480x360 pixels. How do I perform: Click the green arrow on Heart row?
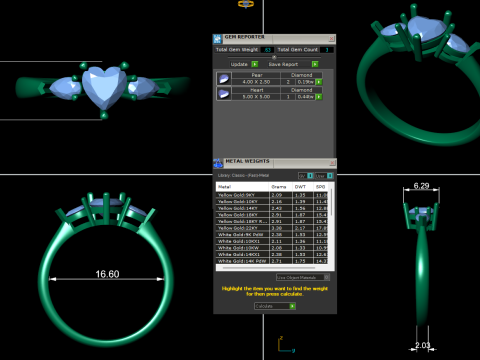319,97
